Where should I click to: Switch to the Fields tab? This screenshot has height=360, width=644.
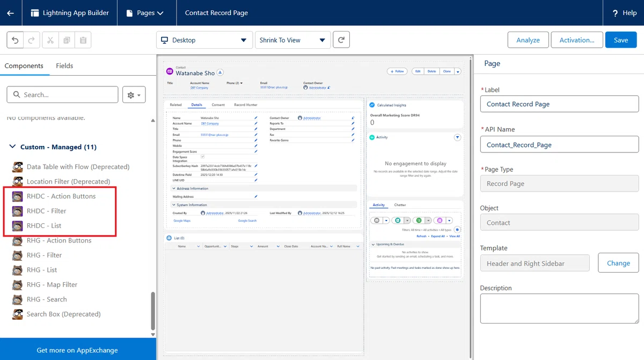point(64,66)
